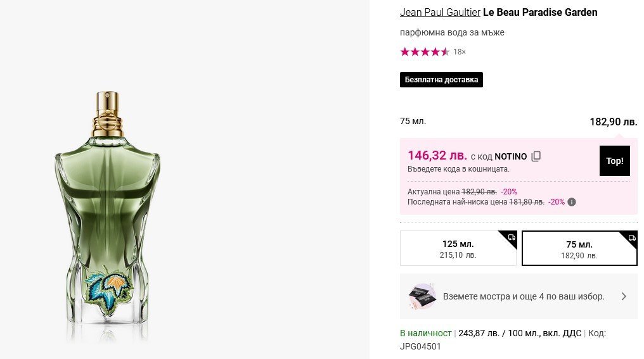The height and width of the screenshot is (359, 644).
Task: Click the pink star rating
Action: [x=425, y=52]
